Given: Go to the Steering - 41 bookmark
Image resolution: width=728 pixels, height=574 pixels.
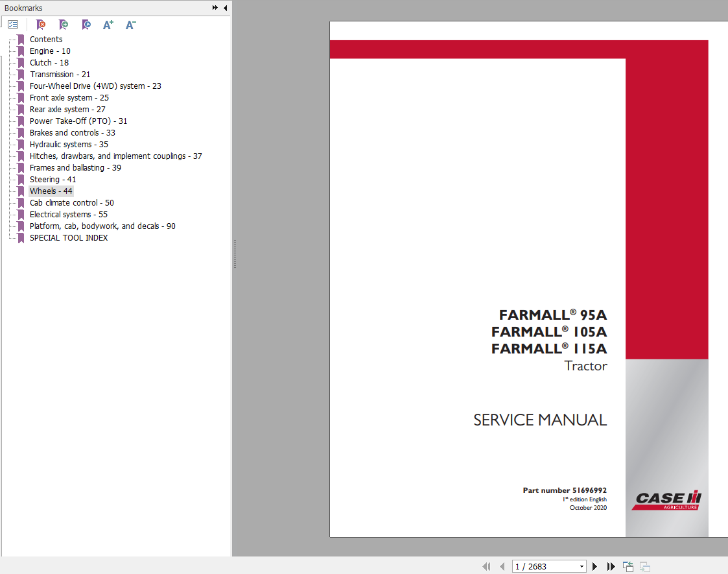Looking at the screenshot, I should (53, 179).
